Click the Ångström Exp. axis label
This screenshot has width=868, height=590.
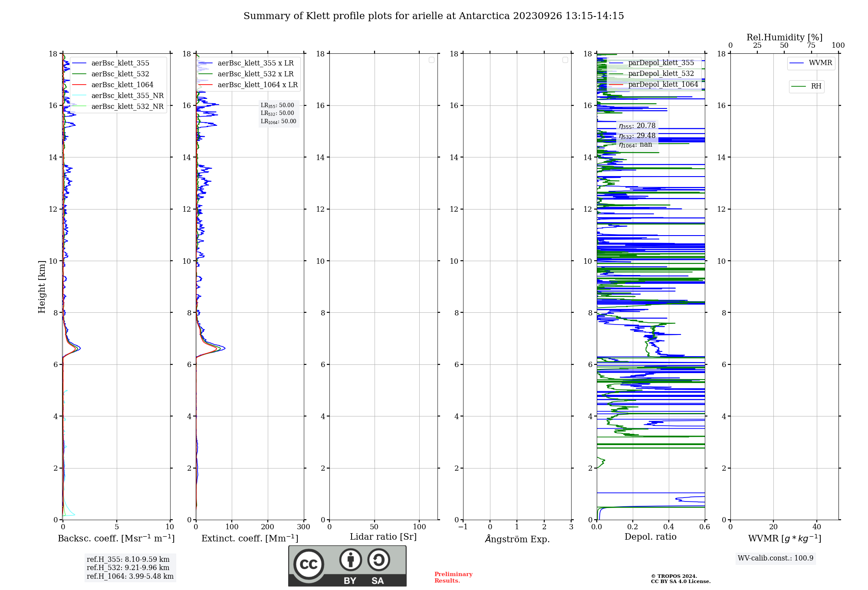tap(517, 539)
